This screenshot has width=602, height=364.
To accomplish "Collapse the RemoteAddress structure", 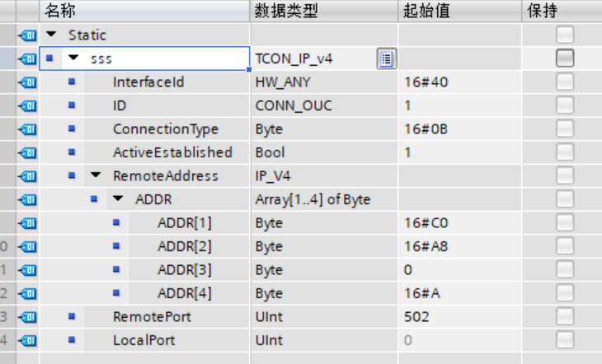I will [96, 175].
